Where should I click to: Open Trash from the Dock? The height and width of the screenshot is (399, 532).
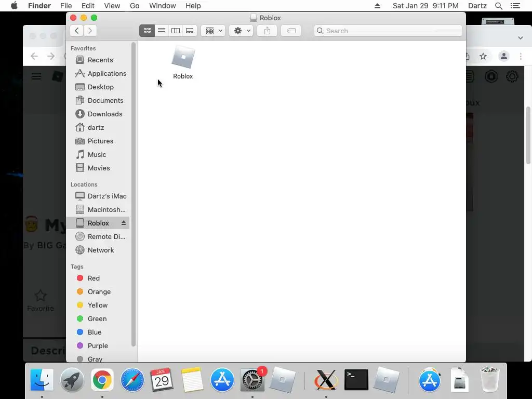[x=490, y=380]
